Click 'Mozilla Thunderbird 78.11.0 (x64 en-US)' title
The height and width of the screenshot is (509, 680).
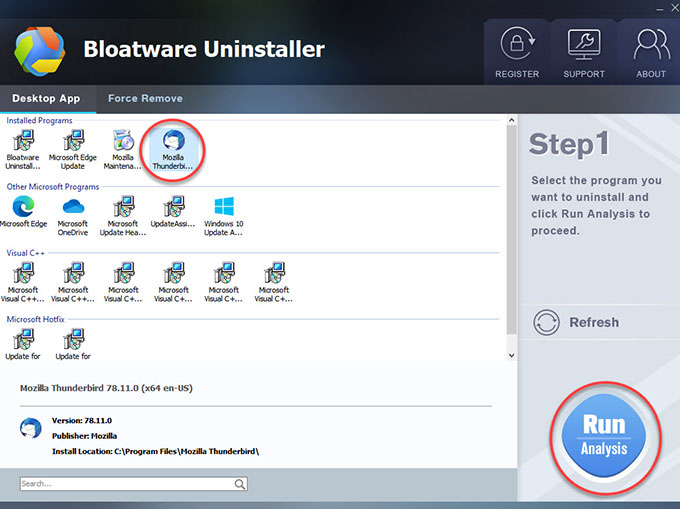point(106,388)
